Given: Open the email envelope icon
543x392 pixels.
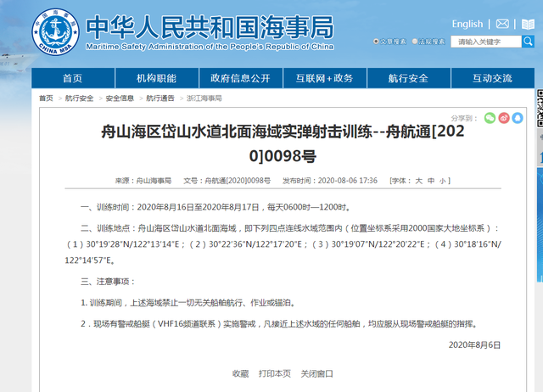Looking at the screenshot, I should [502, 24].
